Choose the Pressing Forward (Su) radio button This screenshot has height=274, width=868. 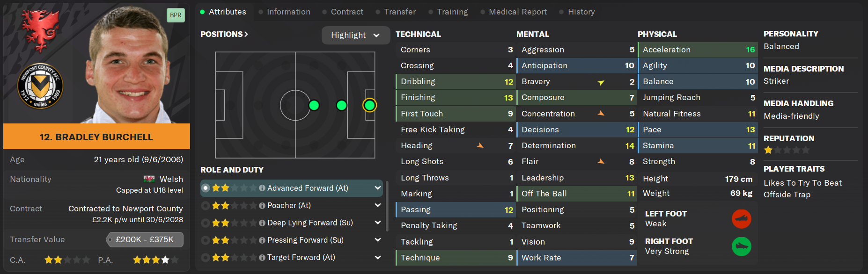pos(205,240)
